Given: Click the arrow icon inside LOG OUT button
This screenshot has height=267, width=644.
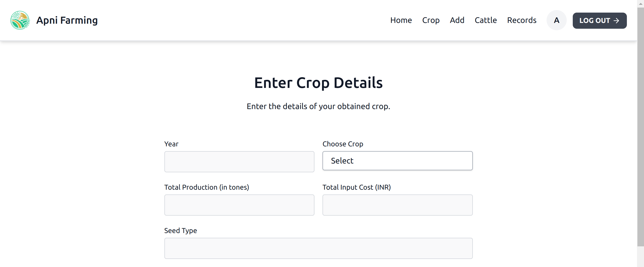Looking at the screenshot, I should 617,21.
